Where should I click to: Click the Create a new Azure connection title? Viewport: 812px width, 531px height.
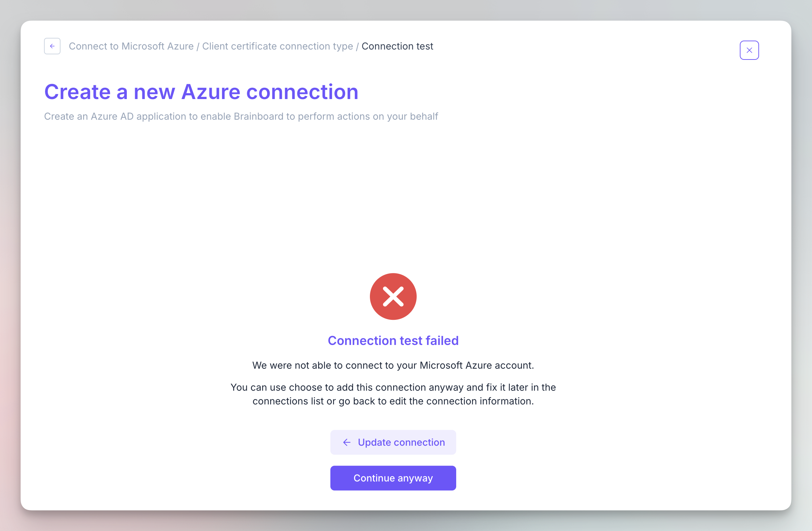click(x=201, y=92)
